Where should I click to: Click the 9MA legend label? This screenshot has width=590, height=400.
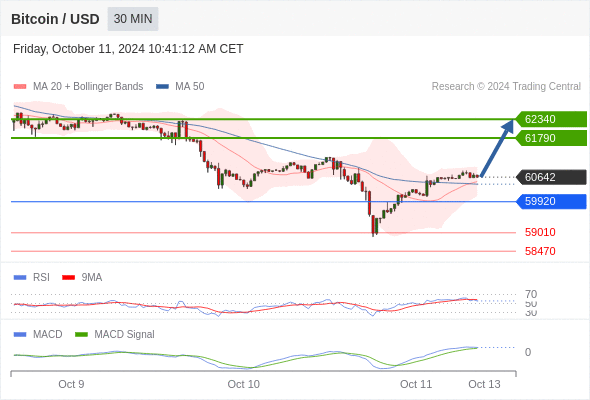[92, 278]
